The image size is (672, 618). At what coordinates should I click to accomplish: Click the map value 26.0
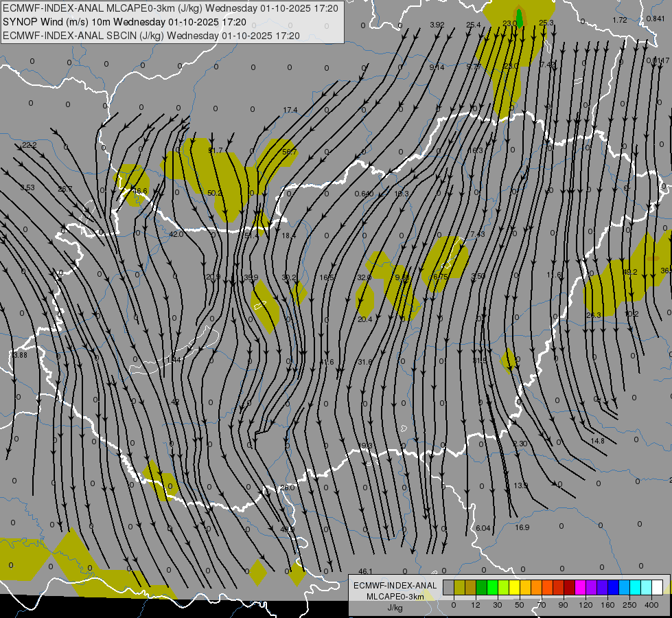click(x=287, y=488)
